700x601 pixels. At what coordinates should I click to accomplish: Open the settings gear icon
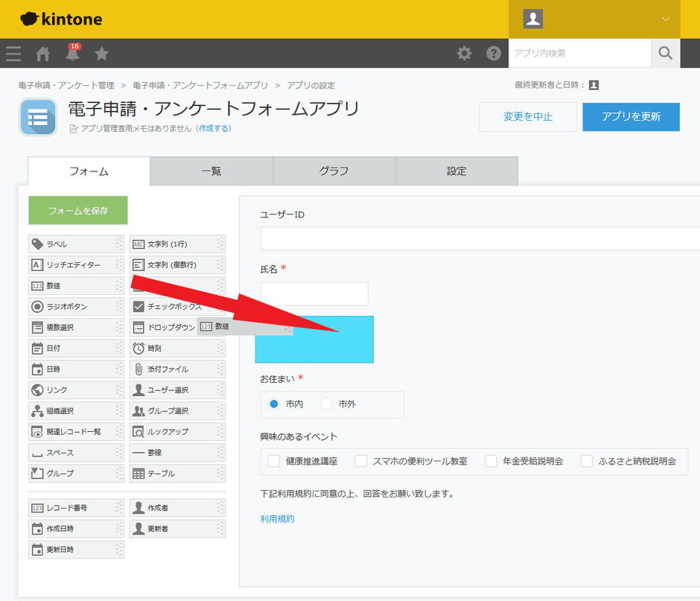(465, 54)
